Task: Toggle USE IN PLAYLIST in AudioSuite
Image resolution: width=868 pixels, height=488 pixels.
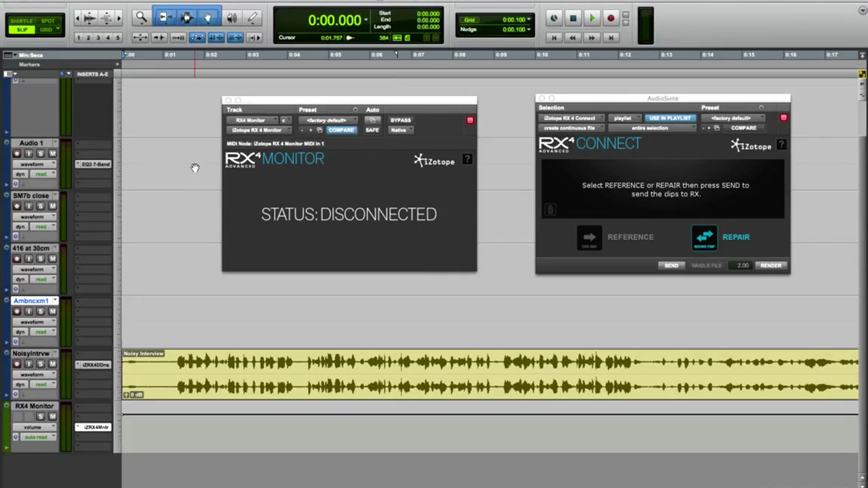Action: click(669, 118)
